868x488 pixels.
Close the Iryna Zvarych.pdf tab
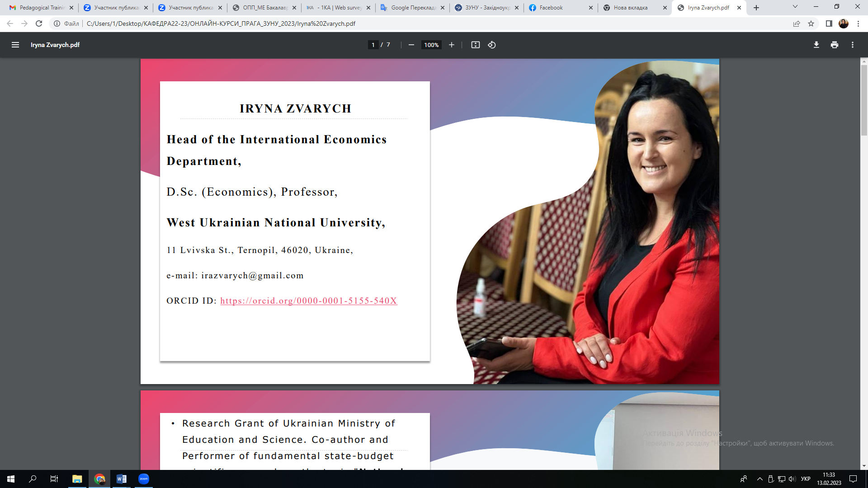[739, 8]
